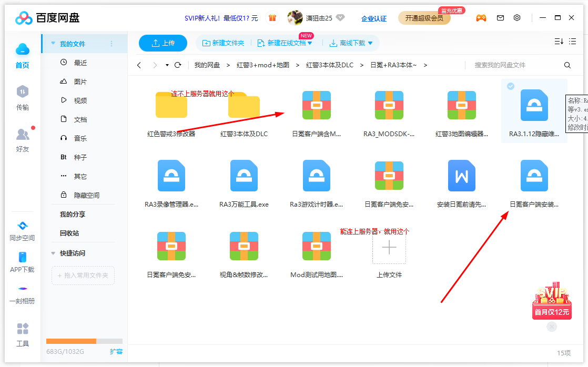Viewport: 588px width, 367px height.
Task: Open 视频 category
Action: coord(80,100)
